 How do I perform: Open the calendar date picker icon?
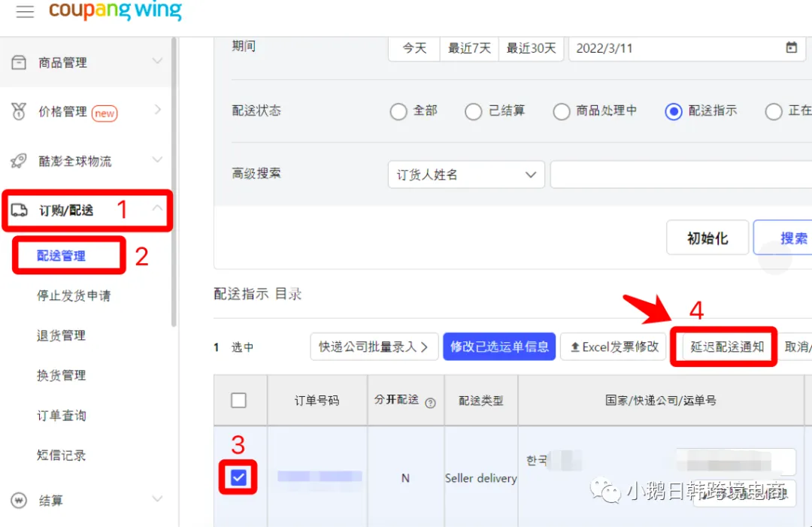791,47
